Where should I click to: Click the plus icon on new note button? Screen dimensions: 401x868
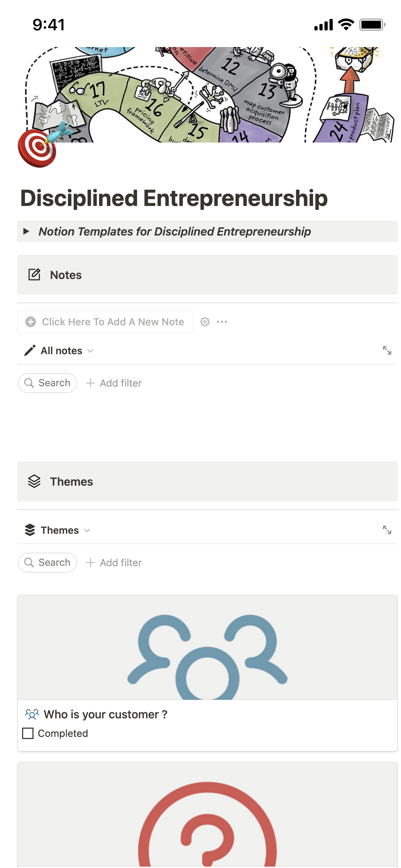[31, 322]
